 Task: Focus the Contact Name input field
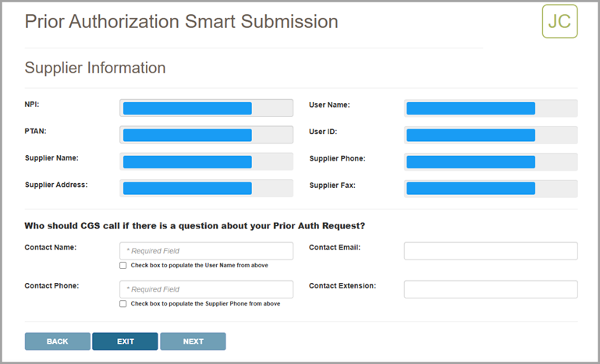(206, 251)
